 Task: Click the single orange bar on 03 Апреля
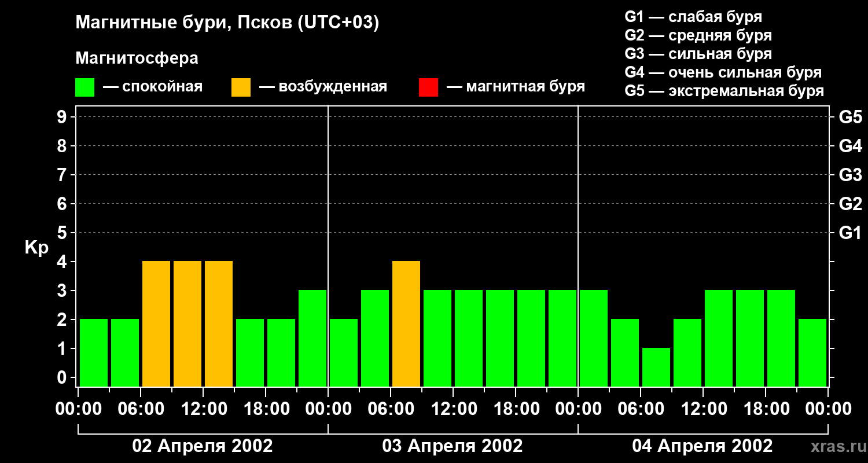[406, 324]
